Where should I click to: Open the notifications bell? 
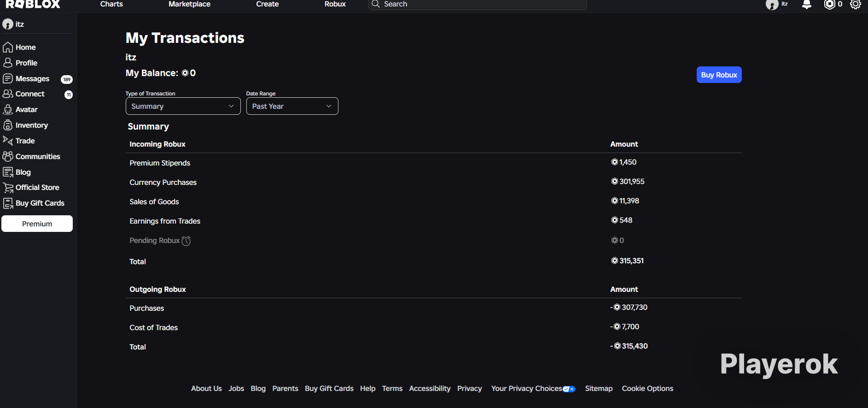coord(807,4)
